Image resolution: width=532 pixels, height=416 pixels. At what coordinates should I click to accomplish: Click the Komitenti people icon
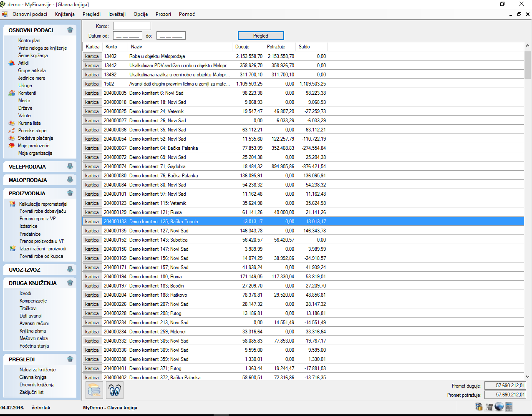pos(12,93)
